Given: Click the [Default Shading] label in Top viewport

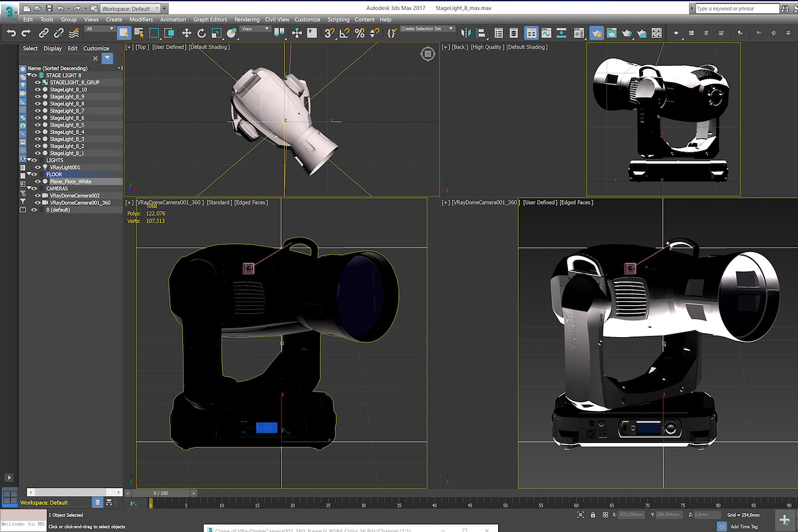Looking at the screenshot, I should tap(209, 47).
